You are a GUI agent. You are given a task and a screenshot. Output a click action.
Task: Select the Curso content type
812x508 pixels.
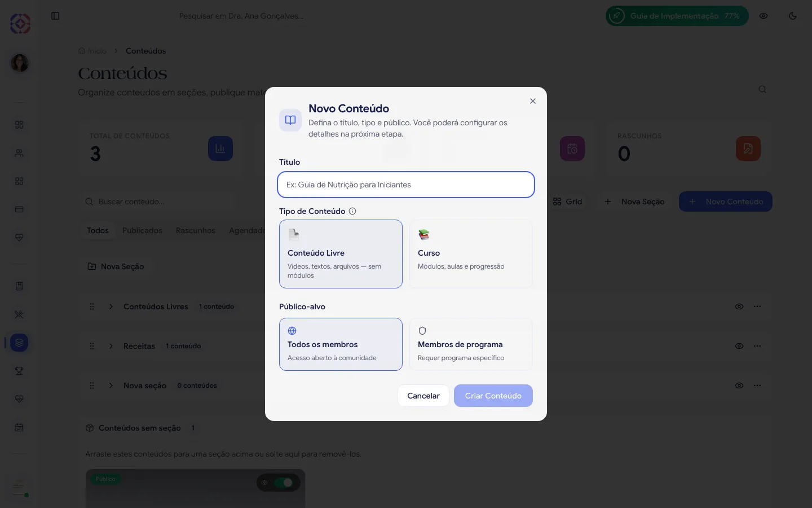tap(471, 254)
